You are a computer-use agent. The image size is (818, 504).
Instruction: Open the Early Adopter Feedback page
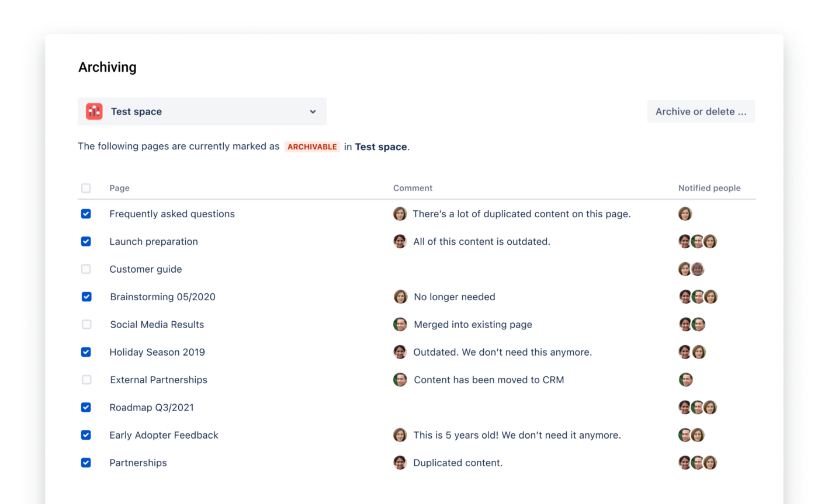164,435
